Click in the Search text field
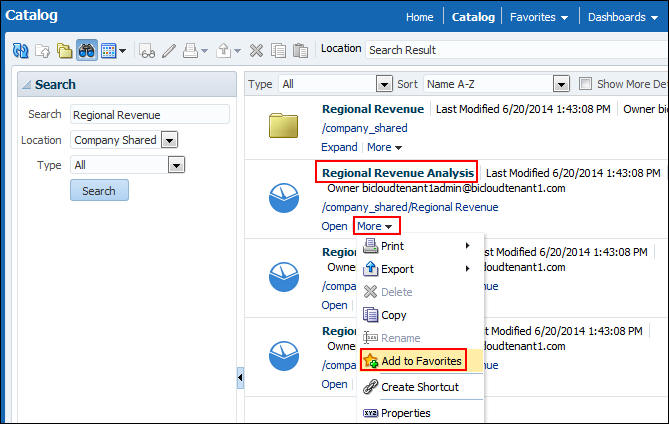This screenshot has width=669, height=424. [x=150, y=115]
